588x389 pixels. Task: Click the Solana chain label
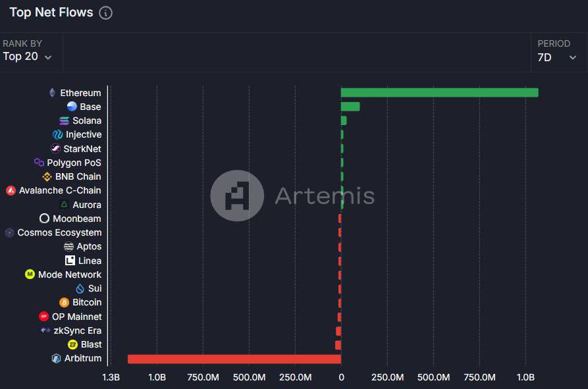click(x=87, y=120)
